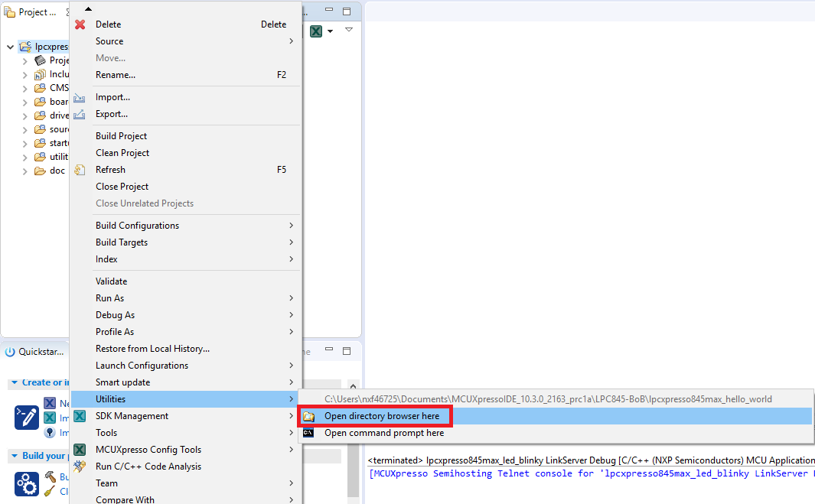
Task: Click the Refresh icon in context menu
Action: (80, 170)
